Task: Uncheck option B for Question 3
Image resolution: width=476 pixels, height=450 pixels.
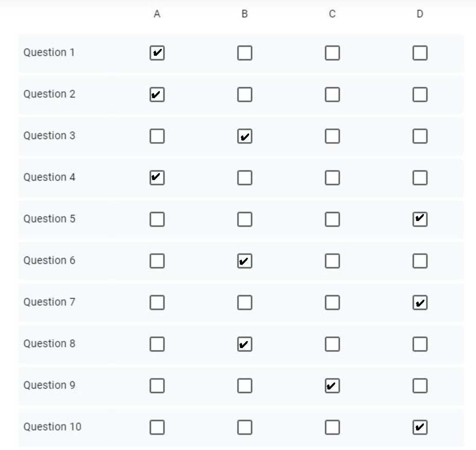Action: pos(245,136)
